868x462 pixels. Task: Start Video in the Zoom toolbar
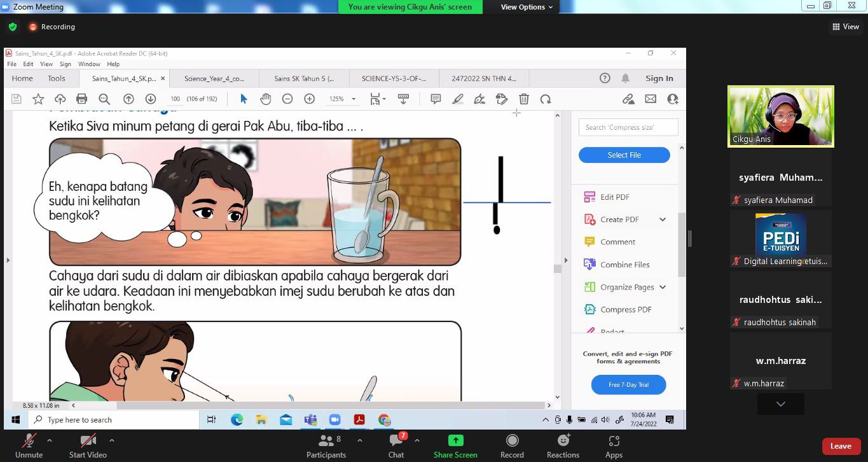pyautogui.click(x=88, y=445)
